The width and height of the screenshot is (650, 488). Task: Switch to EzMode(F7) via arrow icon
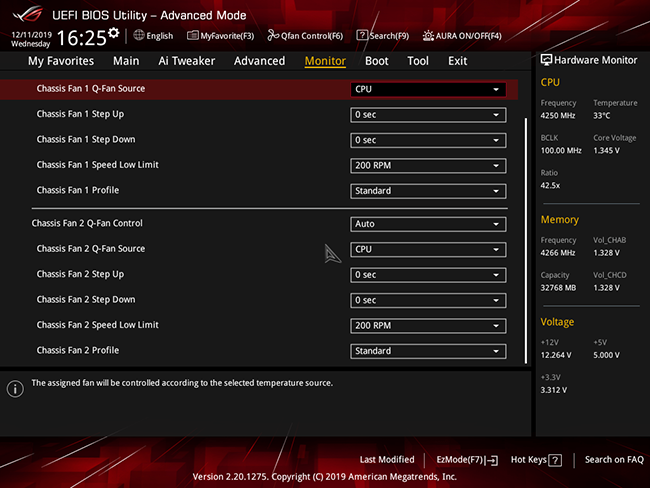point(492,460)
